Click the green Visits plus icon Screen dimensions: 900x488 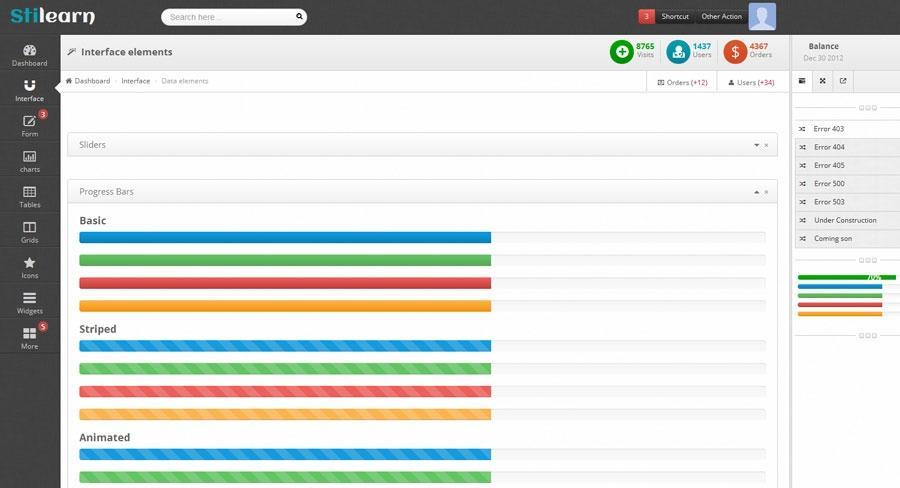click(x=621, y=52)
